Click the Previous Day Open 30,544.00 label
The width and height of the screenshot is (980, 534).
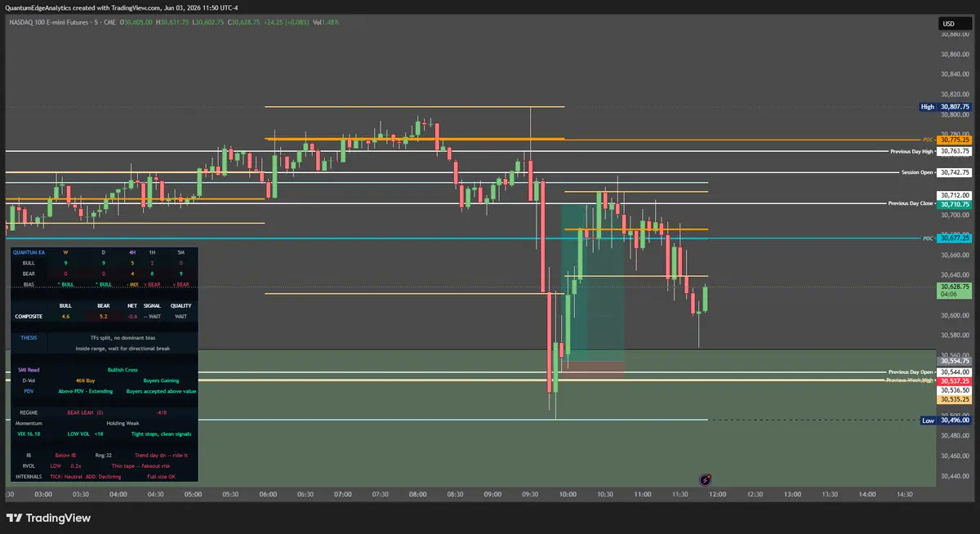(x=929, y=372)
